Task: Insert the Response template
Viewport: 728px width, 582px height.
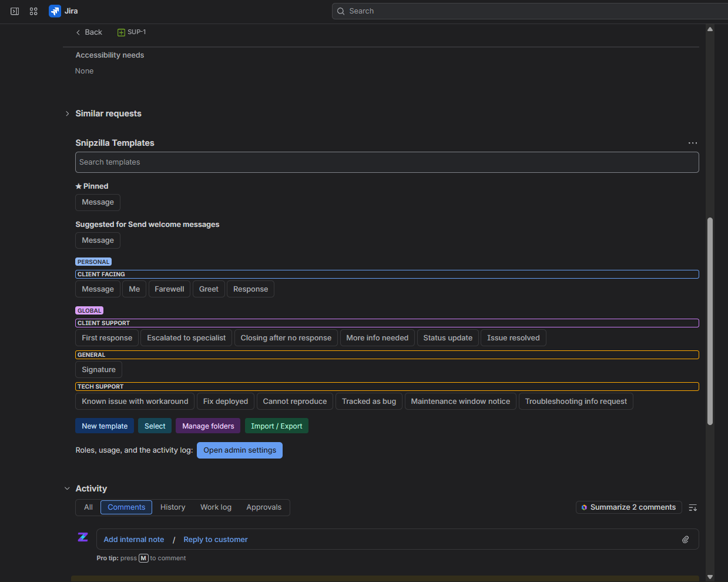Action: point(250,289)
